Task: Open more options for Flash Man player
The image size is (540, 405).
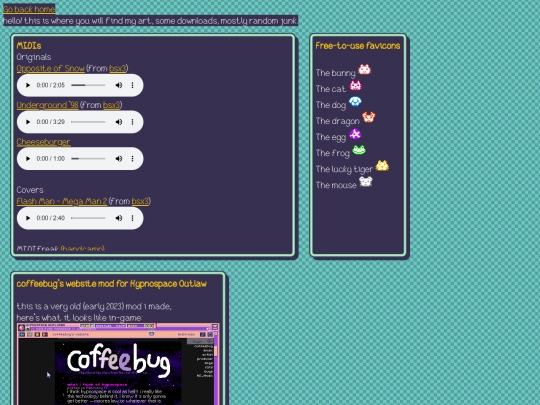Action: click(x=133, y=218)
